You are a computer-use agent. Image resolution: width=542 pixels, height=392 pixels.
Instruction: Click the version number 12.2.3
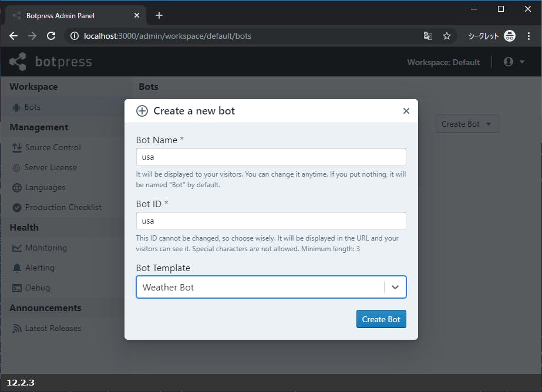pos(21,383)
